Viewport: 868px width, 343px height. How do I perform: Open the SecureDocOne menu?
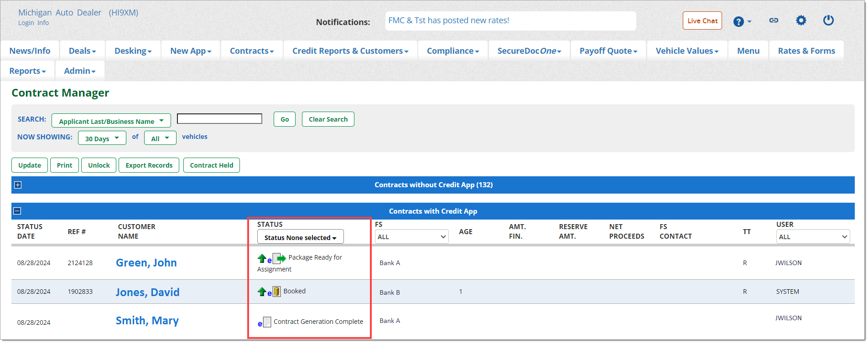[x=529, y=51]
